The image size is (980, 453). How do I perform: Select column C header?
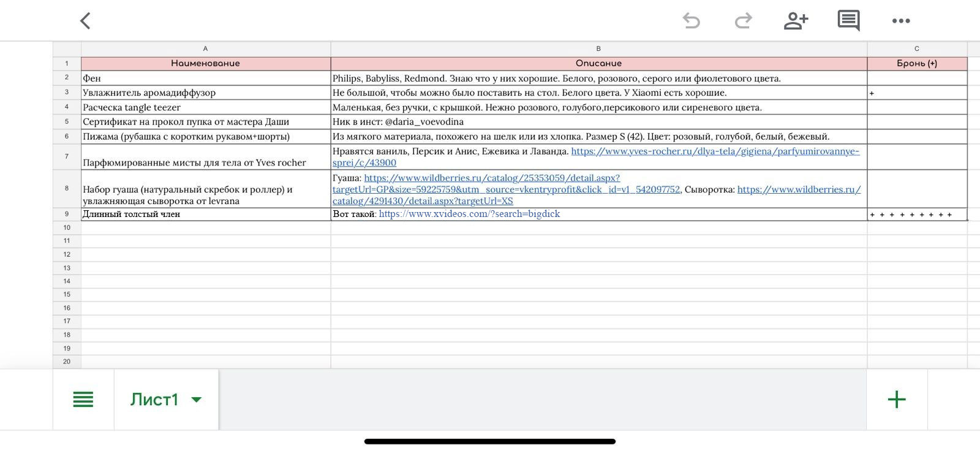[917, 48]
